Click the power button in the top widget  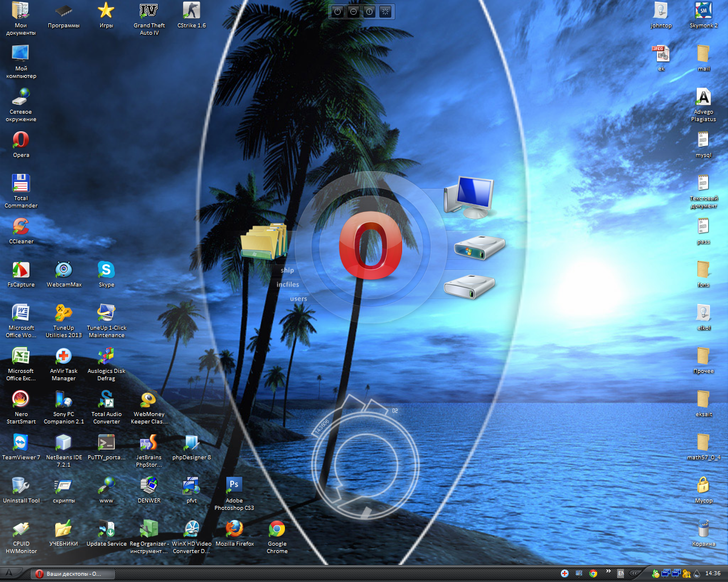click(x=338, y=11)
